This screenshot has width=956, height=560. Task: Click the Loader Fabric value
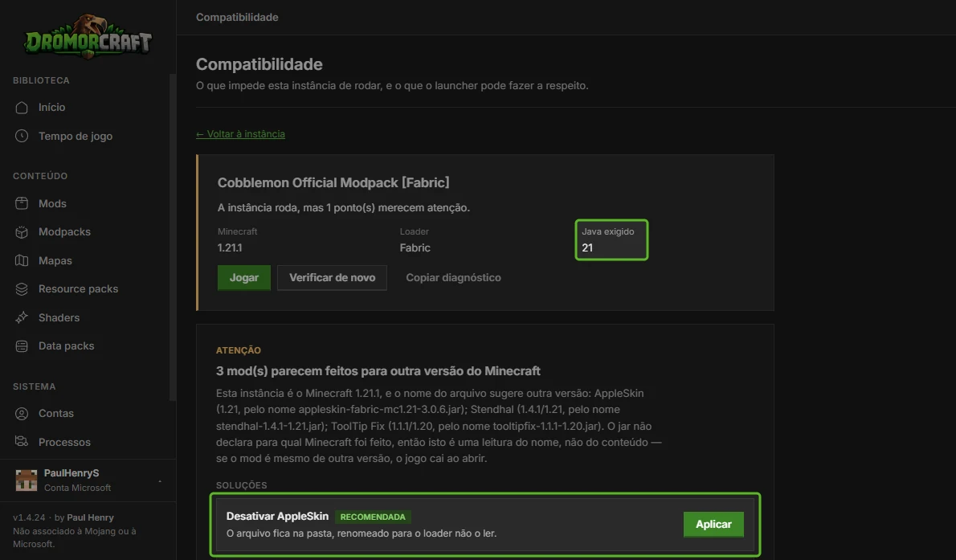tap(415, 247)
